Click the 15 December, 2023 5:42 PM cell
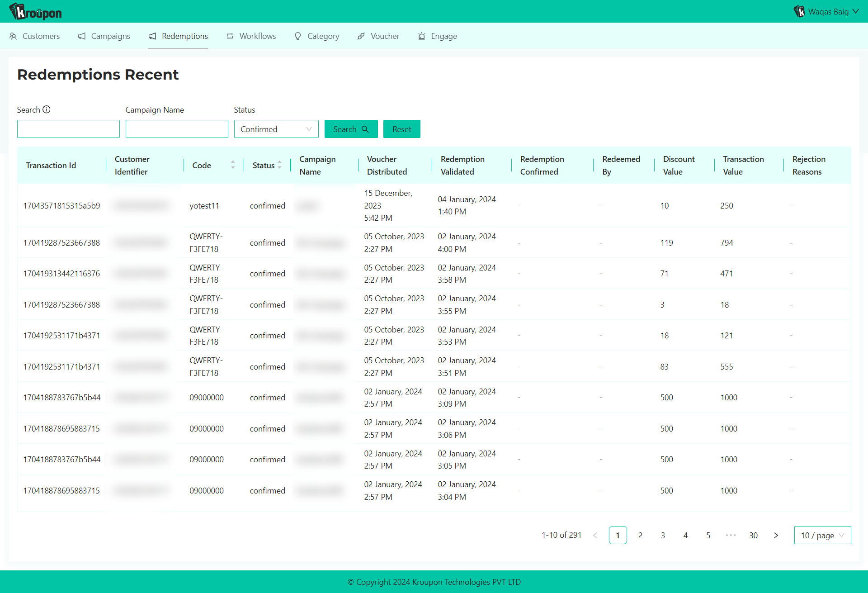 (x=388, y=205)
